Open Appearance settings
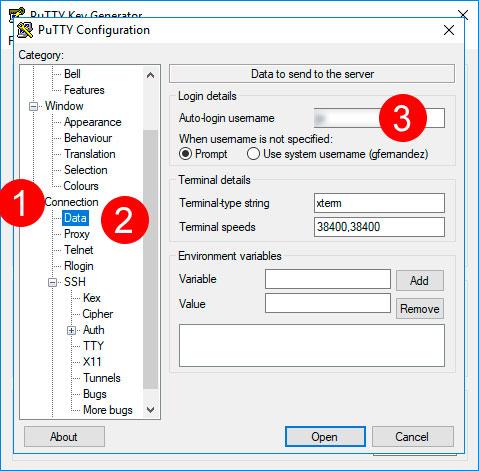Screen dimensions: 479x471 [x=92, y=122]
